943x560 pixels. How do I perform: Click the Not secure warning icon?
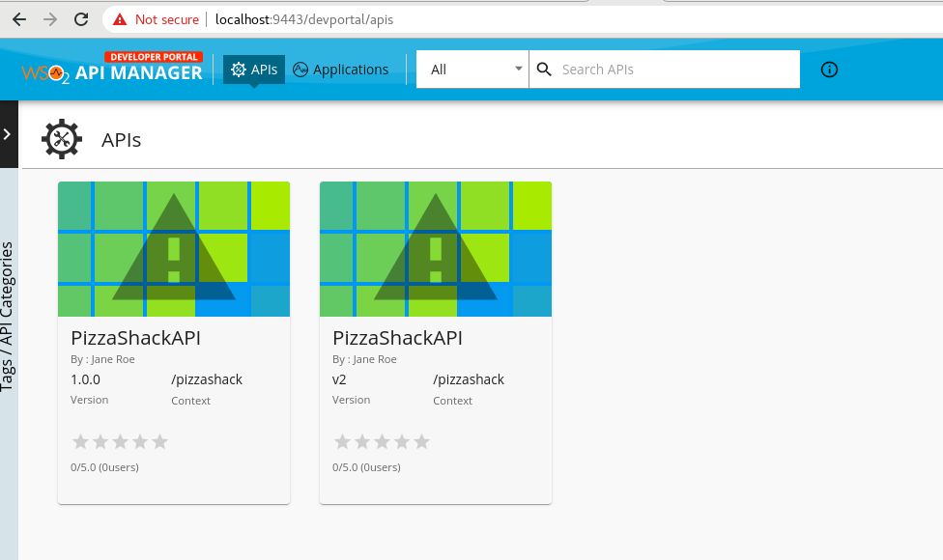click(x=120, y=20)
